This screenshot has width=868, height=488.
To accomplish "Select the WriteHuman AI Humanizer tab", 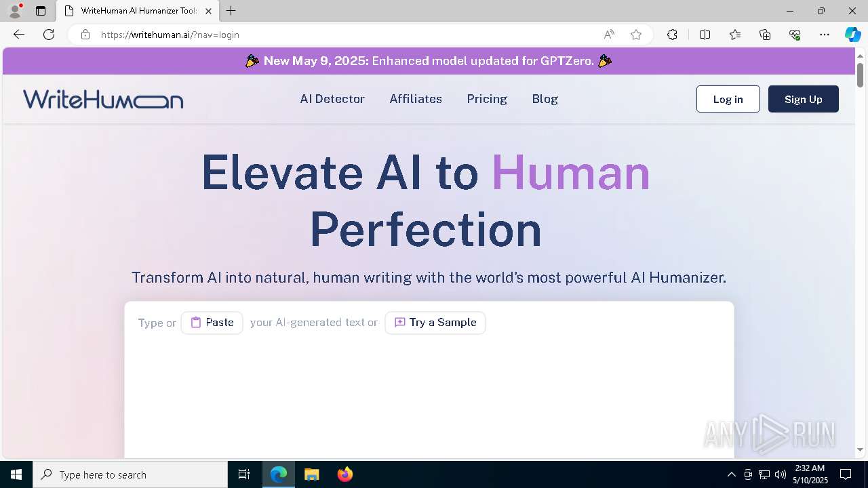I will pos(138,11).
